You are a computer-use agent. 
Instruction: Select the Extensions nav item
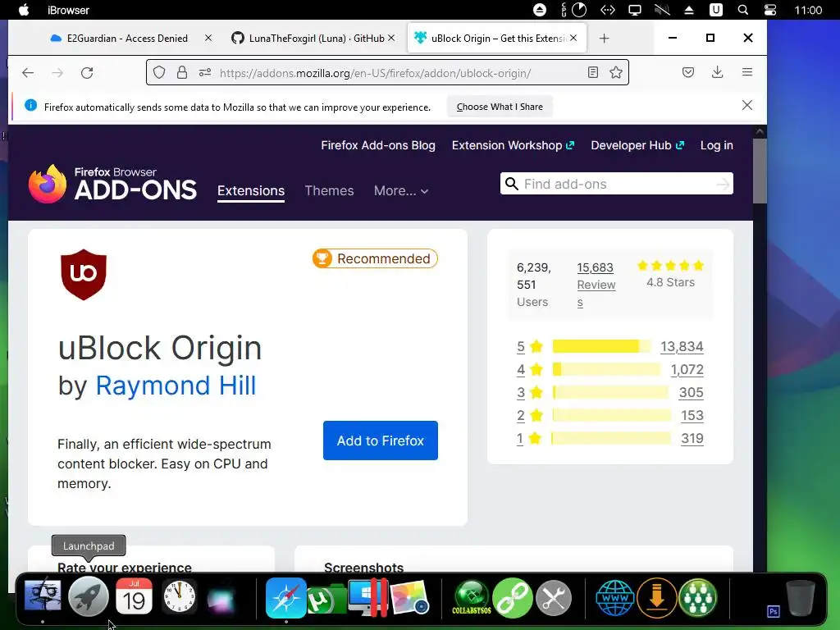point(251,191)
